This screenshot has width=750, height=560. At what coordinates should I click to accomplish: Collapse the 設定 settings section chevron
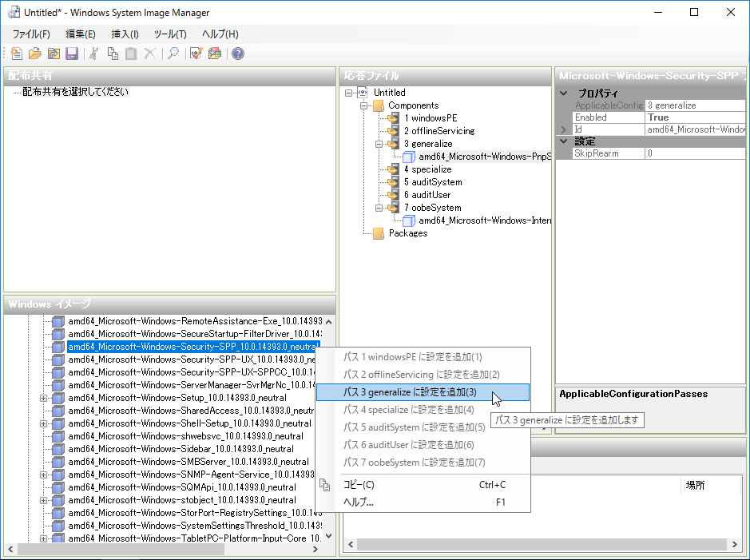point(564,141)
